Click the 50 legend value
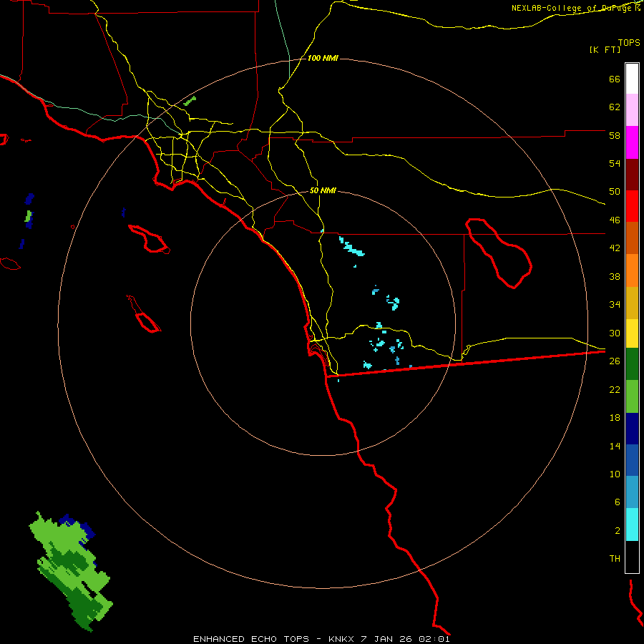This screenshot has height=644, width=644. (615, 192)
